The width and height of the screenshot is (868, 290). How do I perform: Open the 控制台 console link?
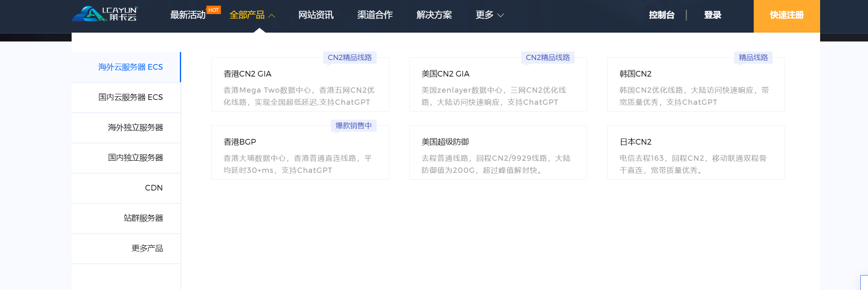point(662,15)
